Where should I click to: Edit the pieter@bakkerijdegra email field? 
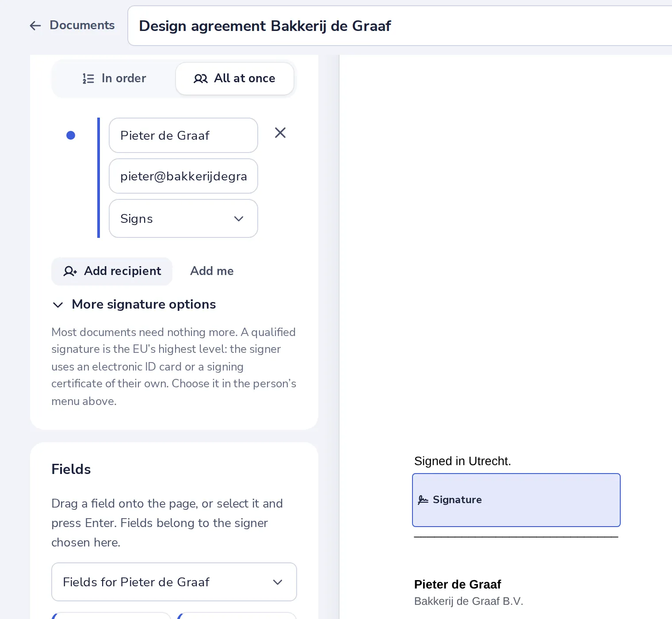183,176
